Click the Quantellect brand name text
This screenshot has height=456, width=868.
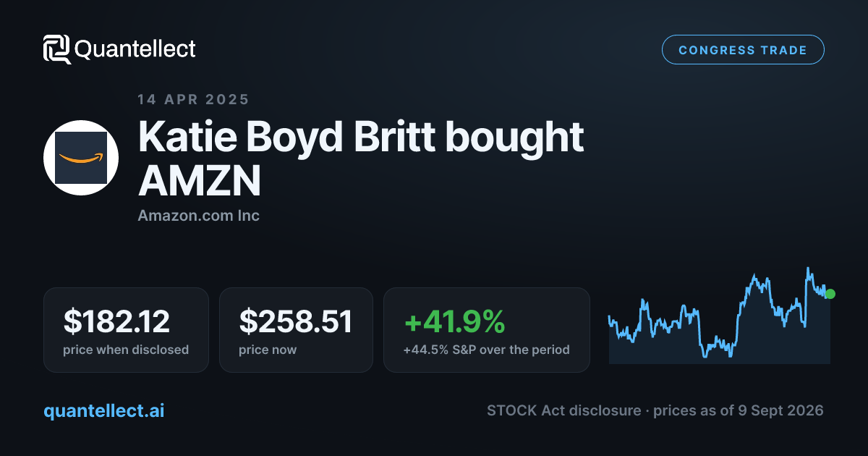click(x=135, y=49)
